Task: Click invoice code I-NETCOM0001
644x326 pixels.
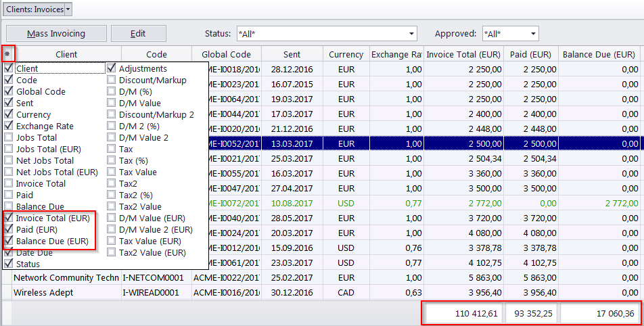Action: click(153, 277)
